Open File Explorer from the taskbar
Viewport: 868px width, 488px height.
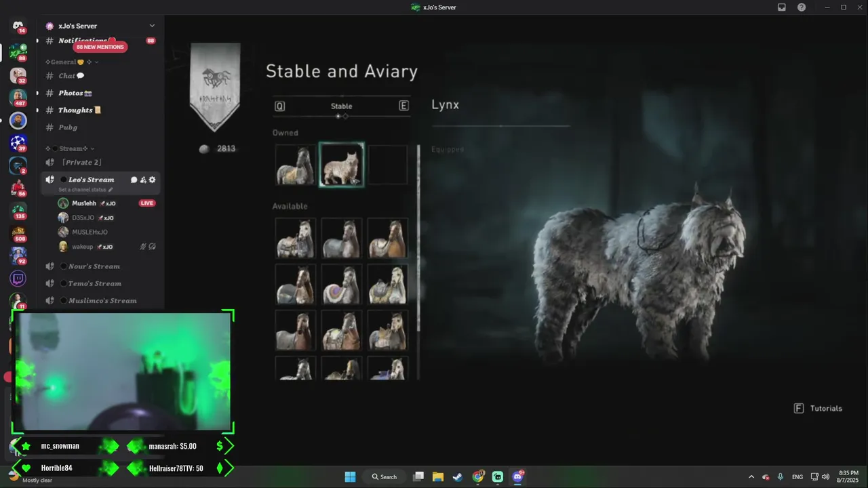click(x=438, y=476)
